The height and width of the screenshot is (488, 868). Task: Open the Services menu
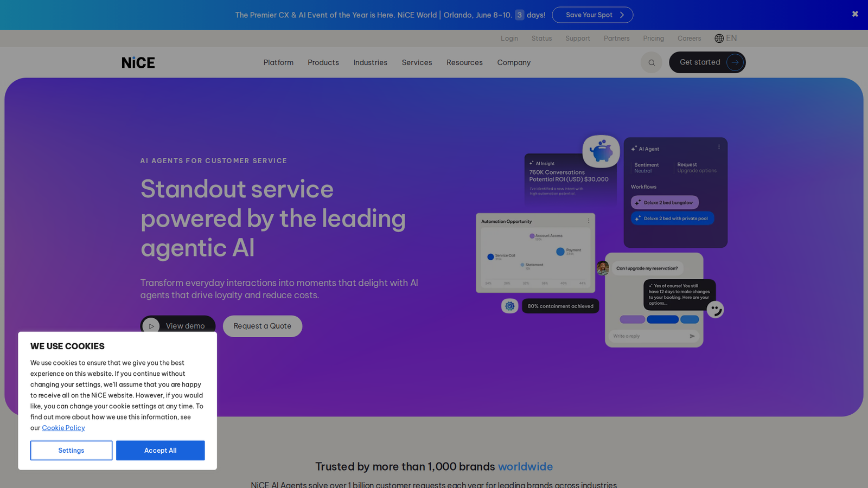click(x=417, y=62)
